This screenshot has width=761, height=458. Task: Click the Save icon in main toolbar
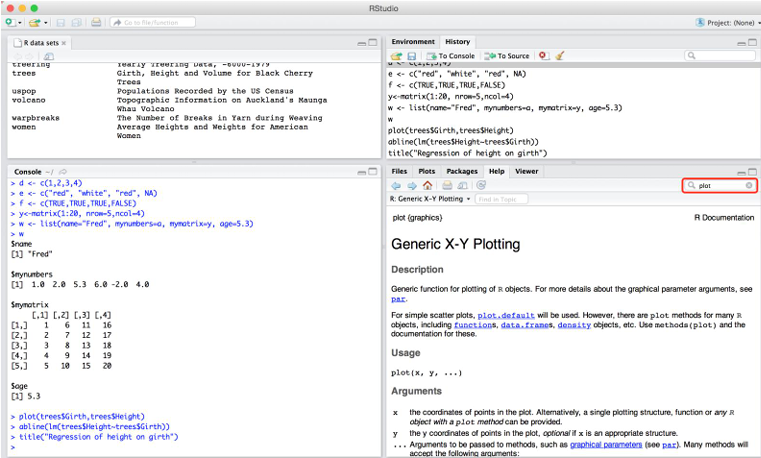pyautogui.click(x=61, y=22)
